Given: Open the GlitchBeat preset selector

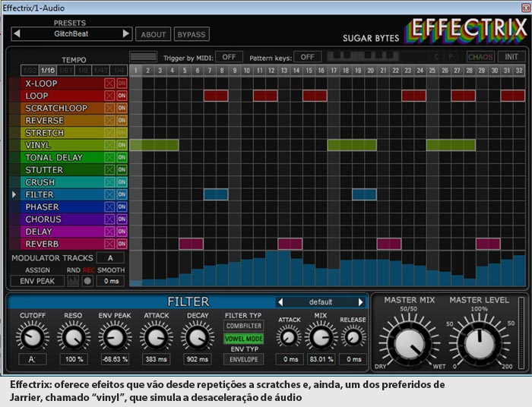Looking at the screenshot, I should tap(71, 34).
